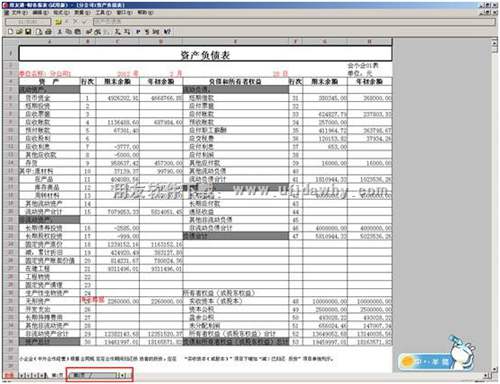Click the cell name box left of the formula bar
This screenshot has height=384, width=500.
(28, 22)
